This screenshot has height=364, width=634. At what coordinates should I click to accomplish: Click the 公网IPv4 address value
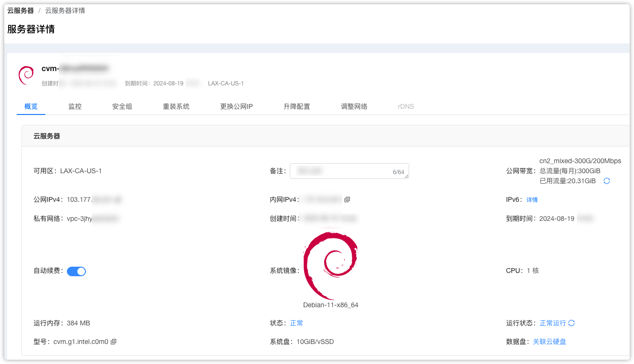click(x=94, y=199)
